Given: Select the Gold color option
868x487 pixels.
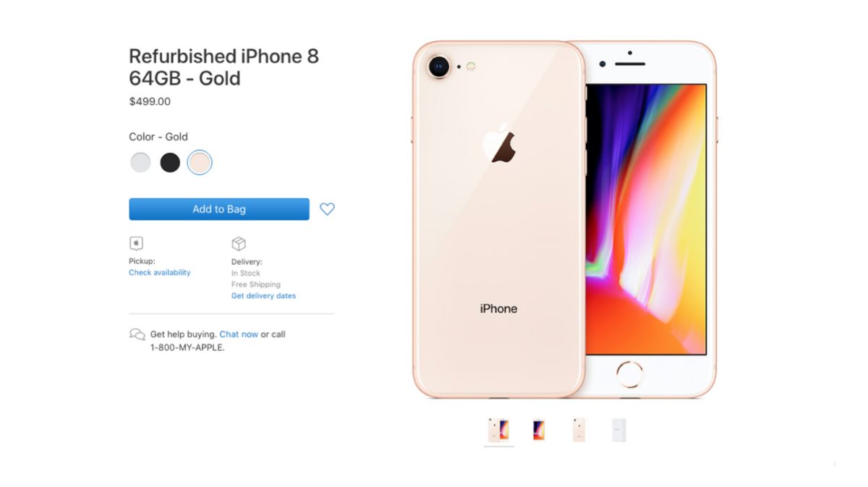Looking at the screenshot, I should coord(200,163).
